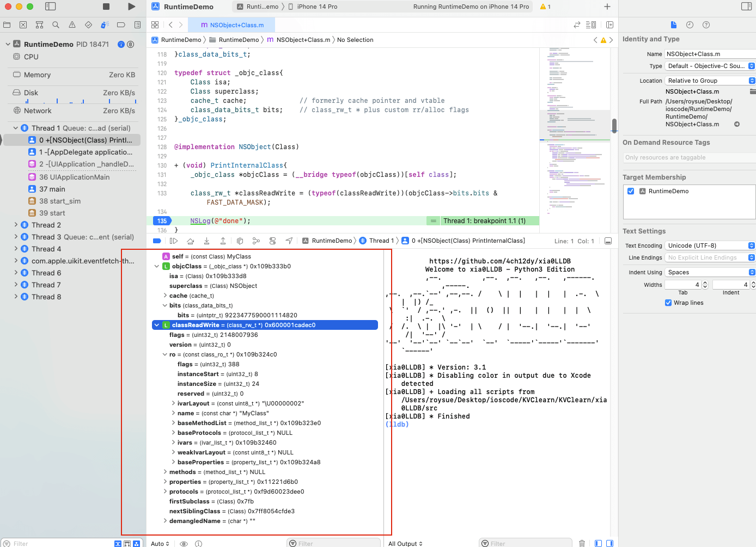The image size is (756, 547).
Task: Open the Test navigator diamond icon
Action: [88, 25]
